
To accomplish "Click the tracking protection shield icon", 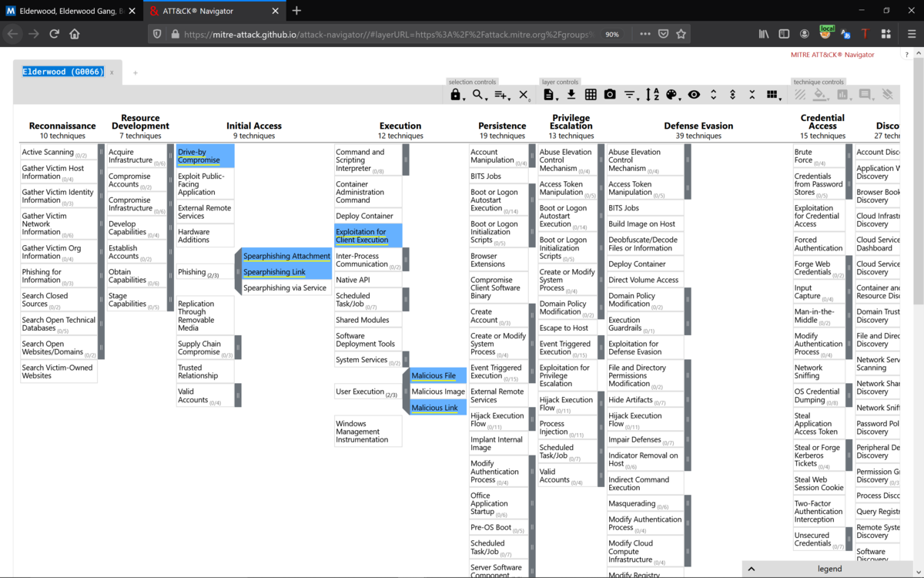I will click(157, 34).
